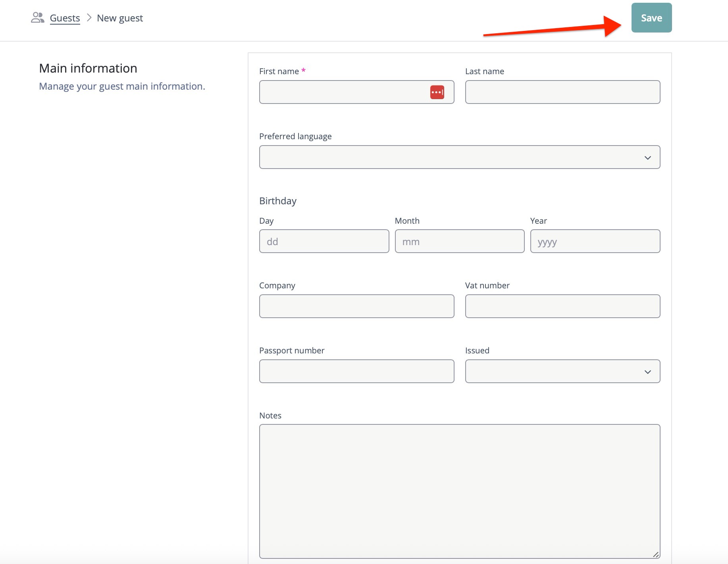728x564 pixels.
Task: Click the Company text field
Action: pos(356,307)
